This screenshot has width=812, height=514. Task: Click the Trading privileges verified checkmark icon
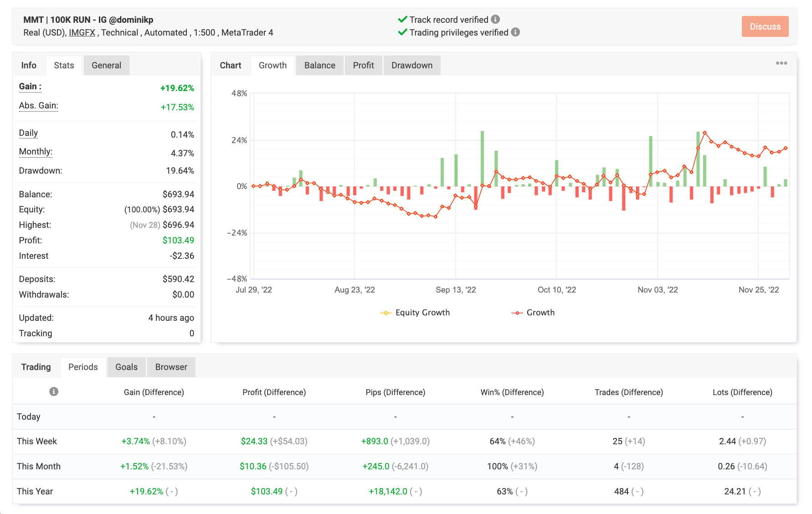(402, 32)
